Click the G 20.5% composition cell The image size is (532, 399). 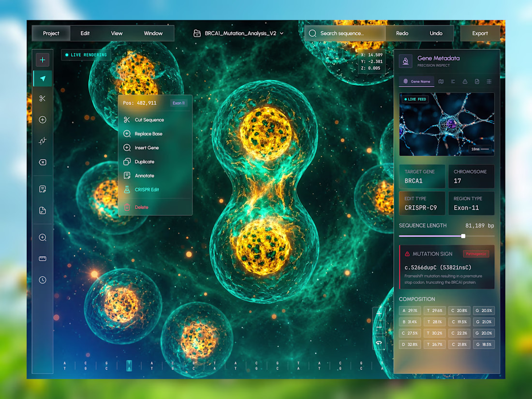pyautogui.click(x=484, y=310)
